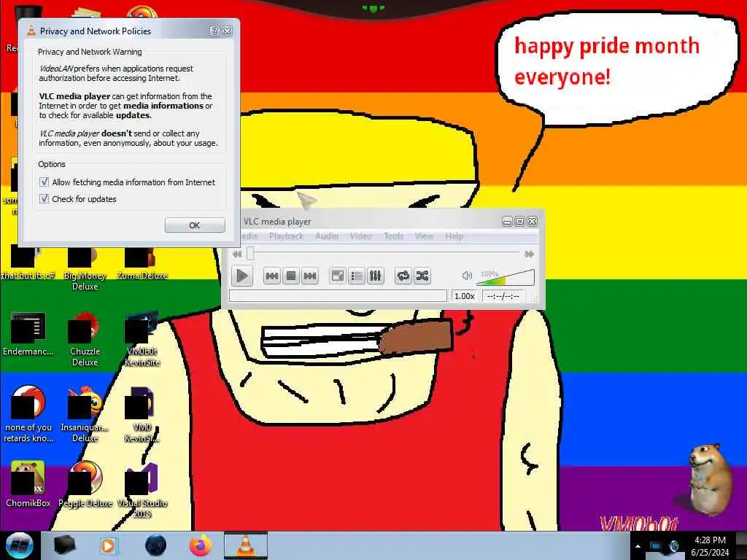Click the faster forward arrows on seek bar
The image size is (747, 560).
(x=530, y=254)
